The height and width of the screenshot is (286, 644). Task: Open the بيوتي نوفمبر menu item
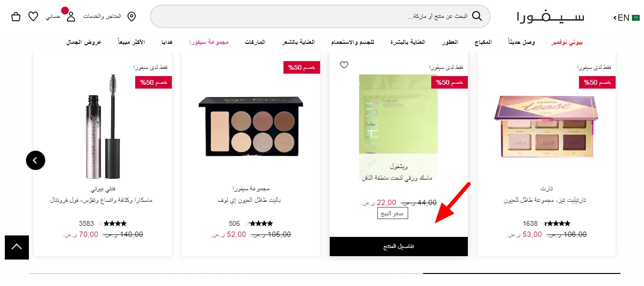coord(567,42)
